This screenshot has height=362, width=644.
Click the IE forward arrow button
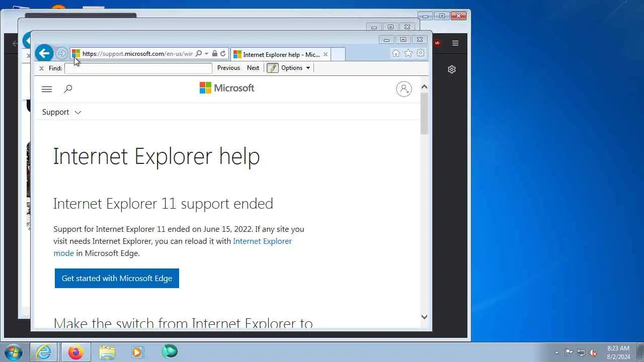(61, 53)
